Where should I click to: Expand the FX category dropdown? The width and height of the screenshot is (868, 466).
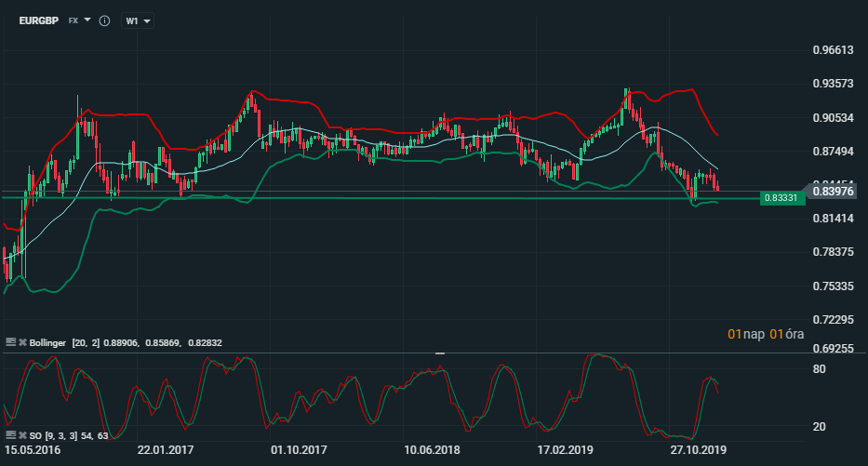click(79, 20)
